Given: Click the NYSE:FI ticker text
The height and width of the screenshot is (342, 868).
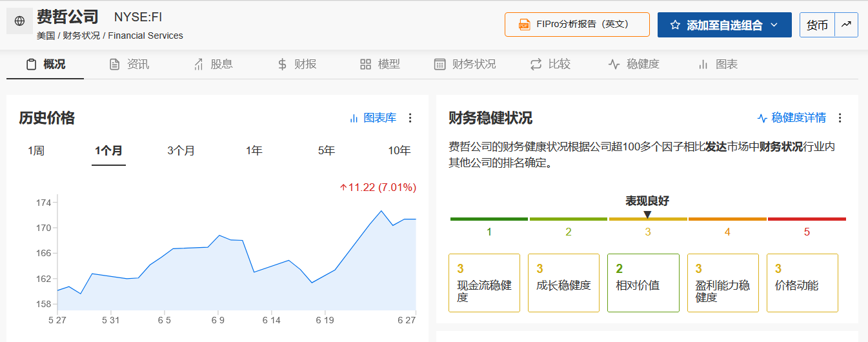Looking at the screenshot, I should 137,17.
